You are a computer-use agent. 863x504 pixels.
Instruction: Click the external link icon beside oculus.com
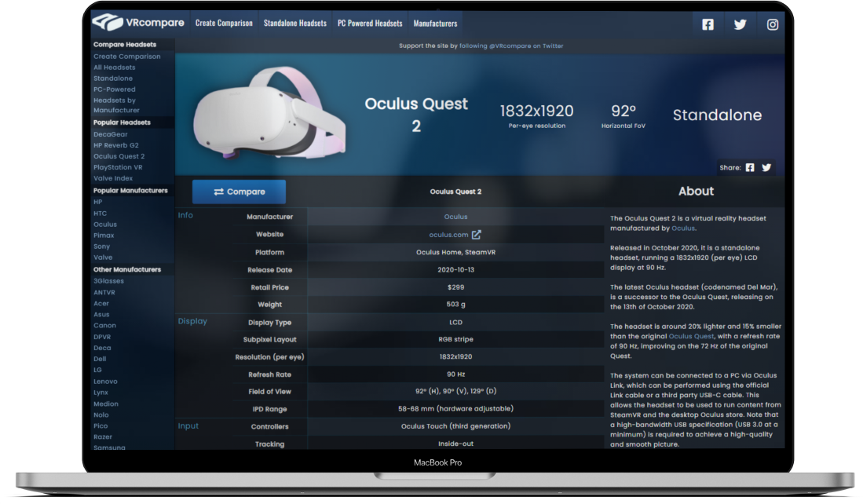tap(476, 235)
